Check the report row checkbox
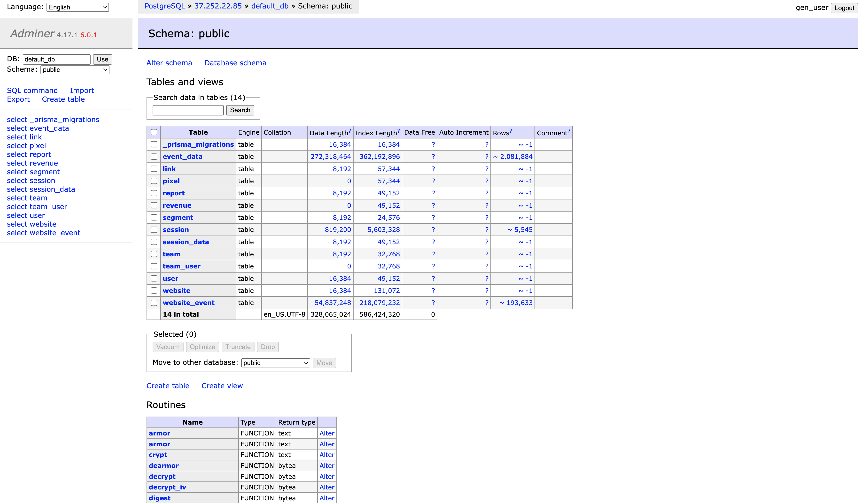868x503 pixels. tap(154, 193)
